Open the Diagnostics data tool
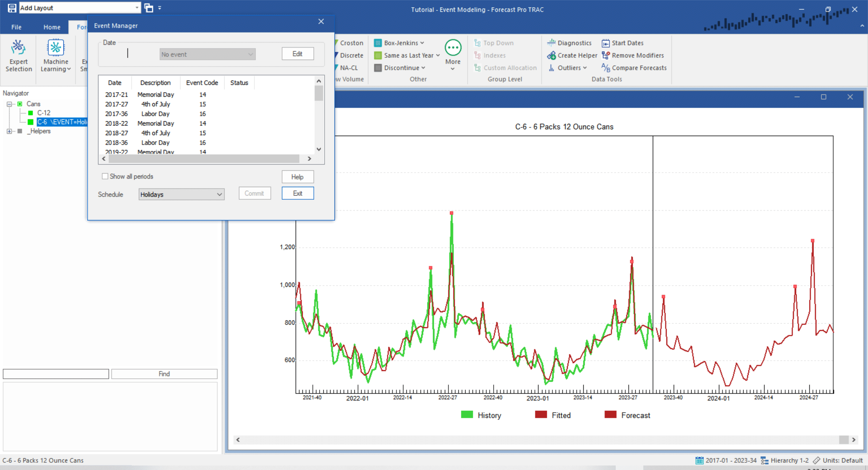Viewport: 868px width, 470px height. point(569,43)
